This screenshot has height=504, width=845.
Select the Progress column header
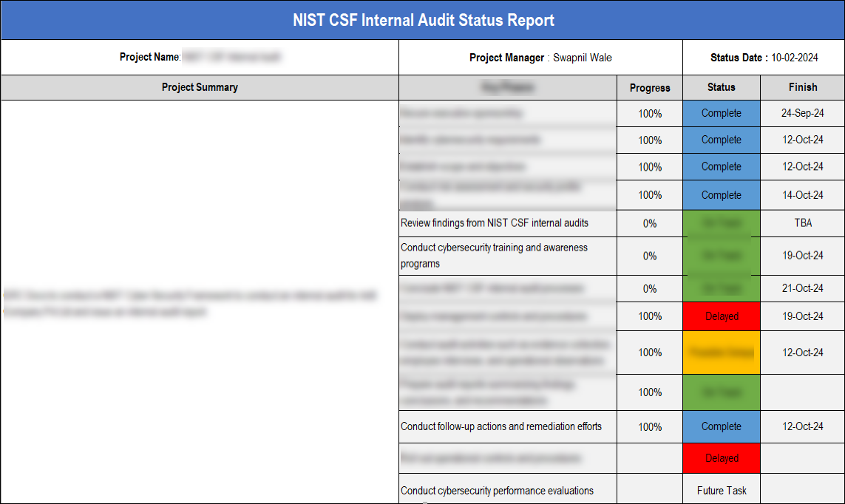pos(649,87)
